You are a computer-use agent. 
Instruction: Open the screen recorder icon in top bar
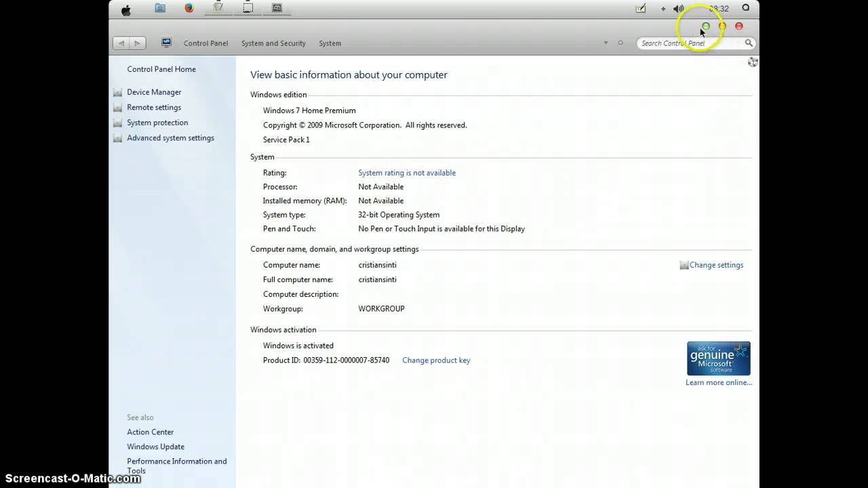pos(277,8)
